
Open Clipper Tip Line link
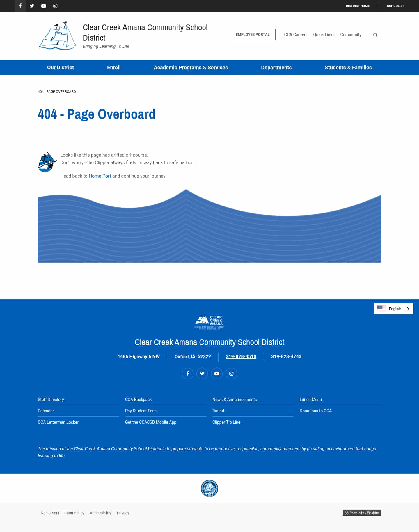pyautogui.click(x=226, y=422)
